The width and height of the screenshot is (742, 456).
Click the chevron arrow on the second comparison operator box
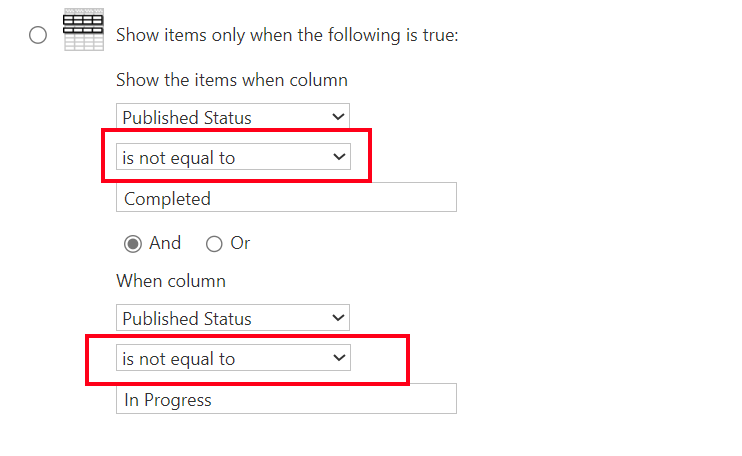point(338,358)
